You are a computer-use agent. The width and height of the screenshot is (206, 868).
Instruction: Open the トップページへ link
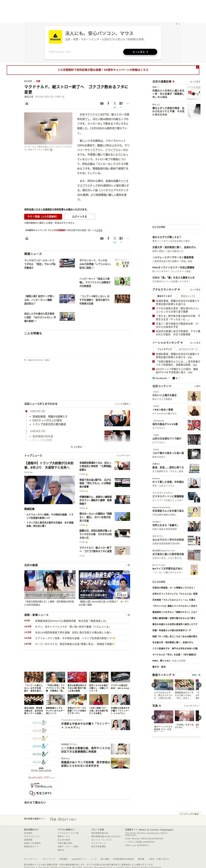pyautogui.click(x=123, y=456)
